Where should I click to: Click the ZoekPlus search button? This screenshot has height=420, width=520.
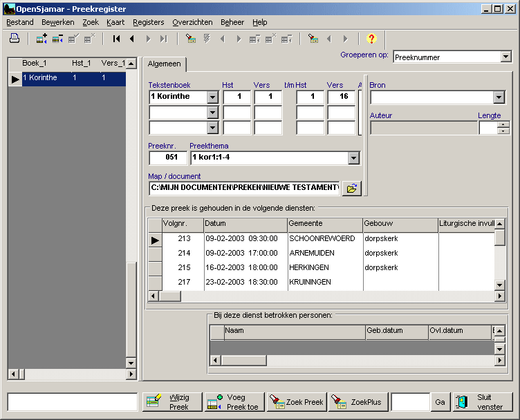(357, 402)
